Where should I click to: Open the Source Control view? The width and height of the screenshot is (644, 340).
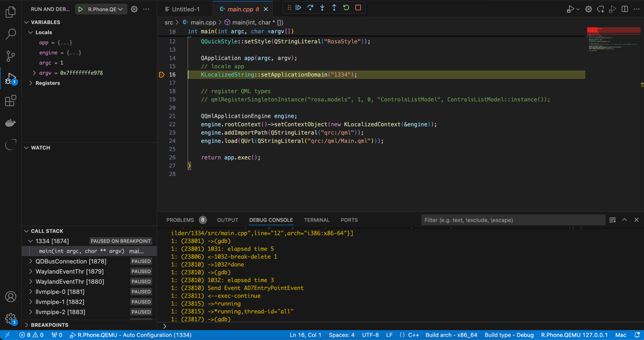click(10, 56)
